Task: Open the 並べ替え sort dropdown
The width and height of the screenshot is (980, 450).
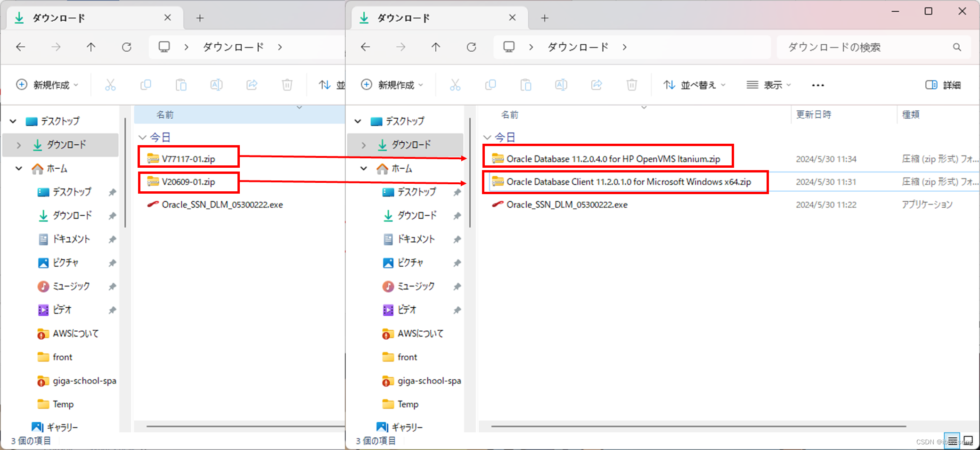Action: click(x=694, y=85)
